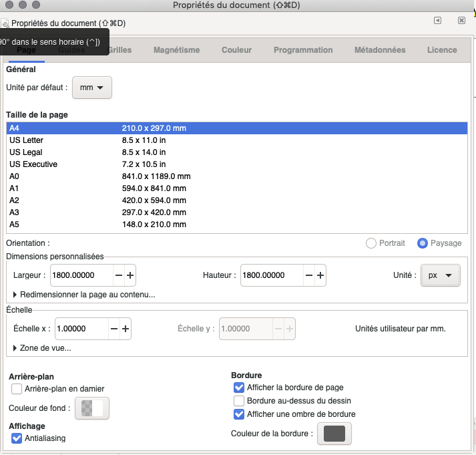Open the Licence tab
This screenshot has width=476, height=455.
tap(442, 50)
